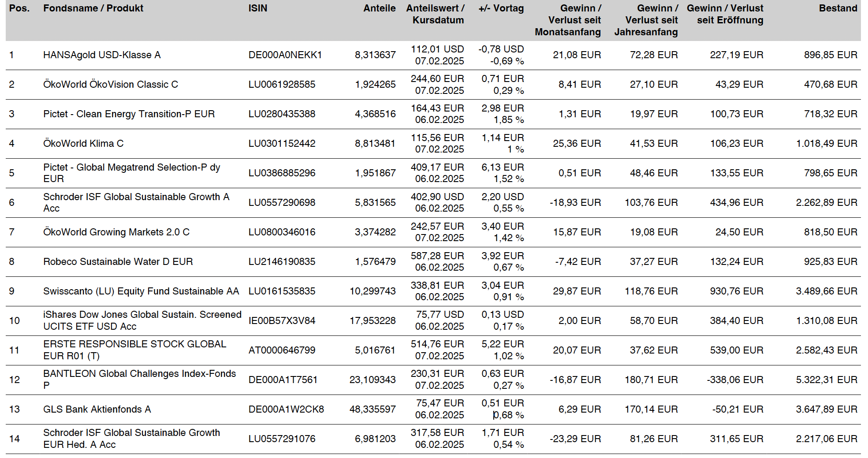This screenshot has height=458, width=868.
Task: Select the ÖkoWorld Growing Markets 2.0 C fund
Action: 116,232
